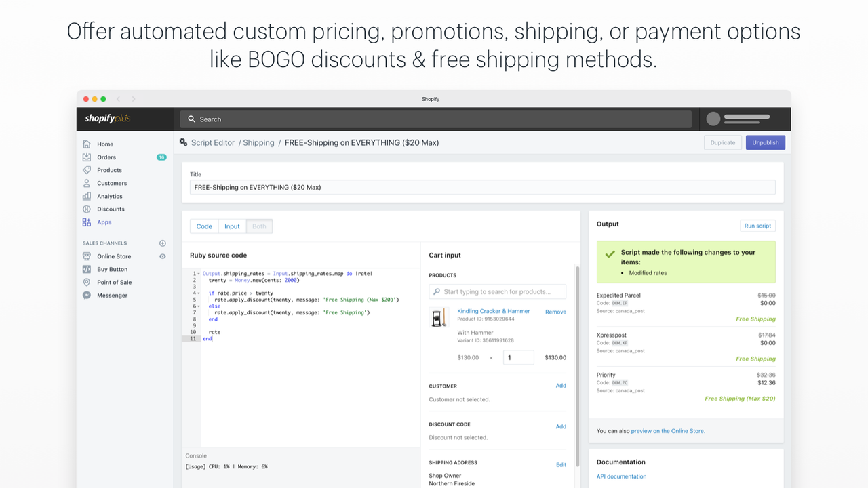The height and width of the screenshot is (488, 868).
Task: View Orders in the sidebar
Action: click(106, 157)
